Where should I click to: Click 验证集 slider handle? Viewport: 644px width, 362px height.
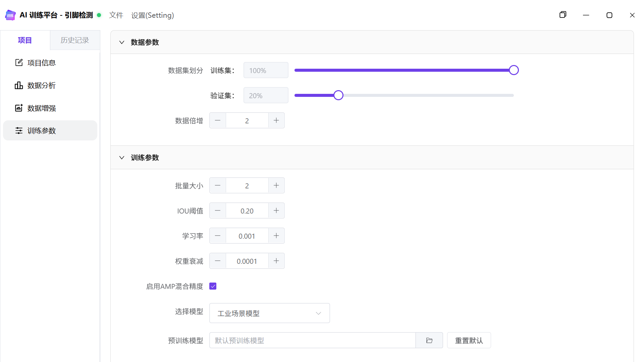pyautogui.click(x=338, y=95)
